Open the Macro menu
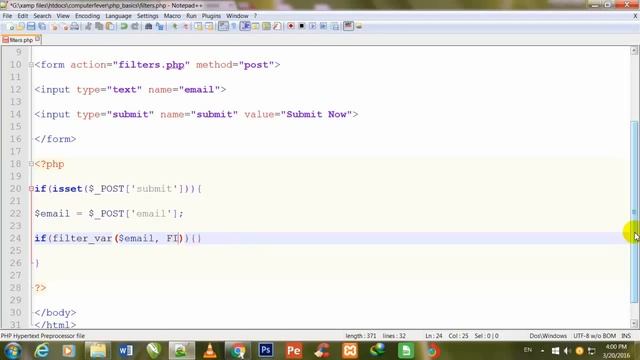The height and width of the screenshot is (360, 640). [172, 16]
